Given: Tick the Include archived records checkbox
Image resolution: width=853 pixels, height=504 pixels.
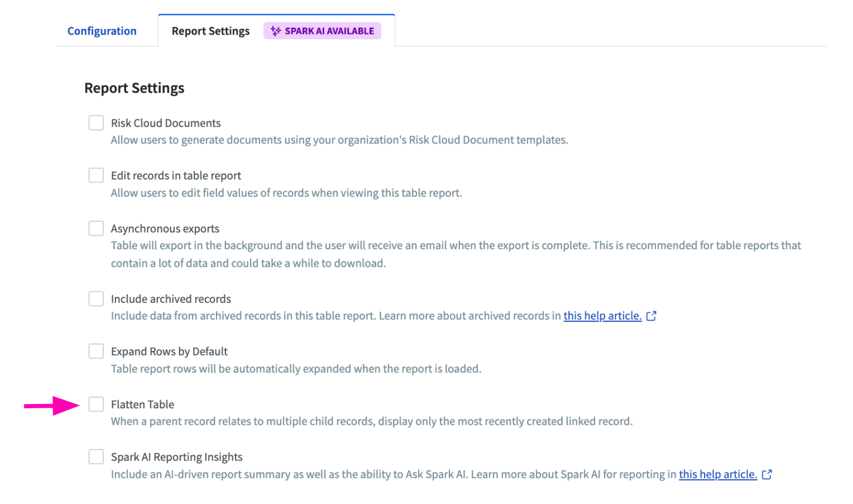Looking at the screenshot, I should coord(96,299).
